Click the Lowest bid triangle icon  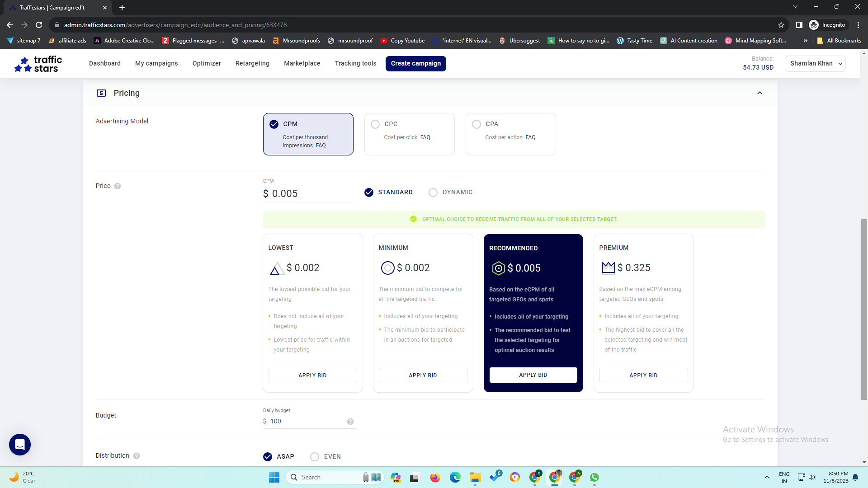point(276,268)
